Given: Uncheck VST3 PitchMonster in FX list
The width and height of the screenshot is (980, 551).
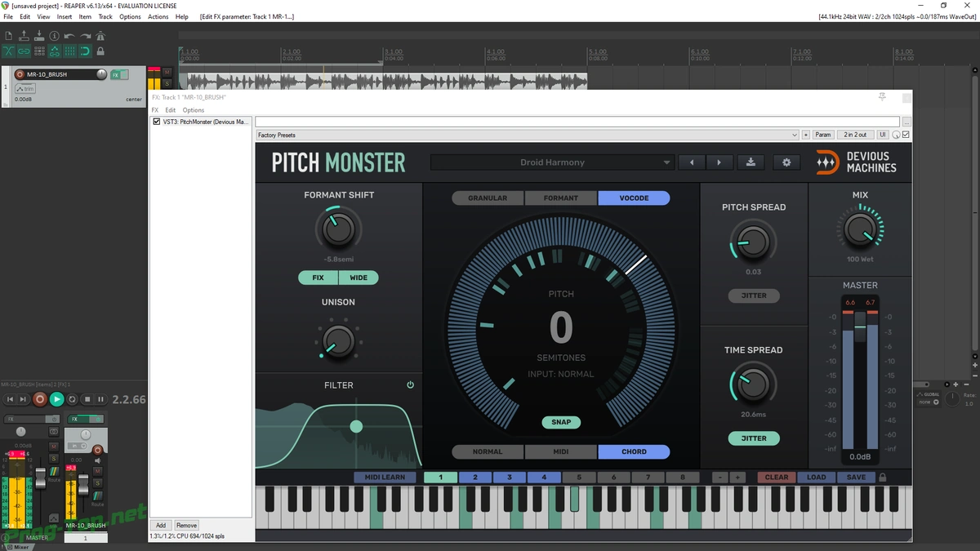Looking at the screenshot, I should pyautogui.click(x=157, y=122).
